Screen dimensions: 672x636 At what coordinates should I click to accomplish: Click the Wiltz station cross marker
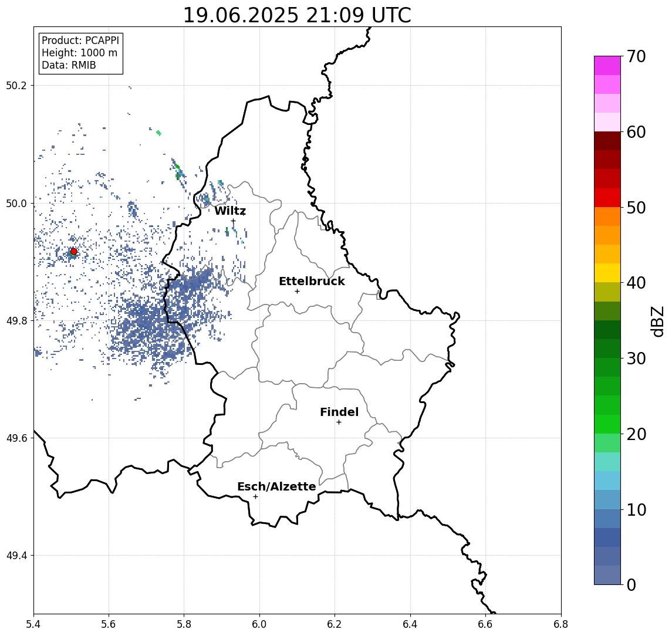tap(233, 221)
